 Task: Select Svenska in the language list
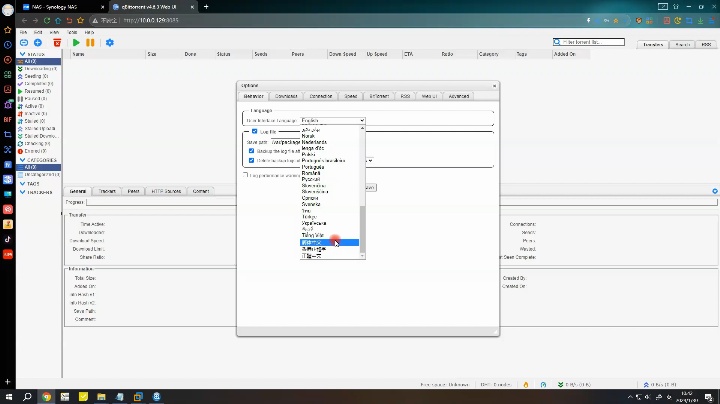tap(311, 204)
